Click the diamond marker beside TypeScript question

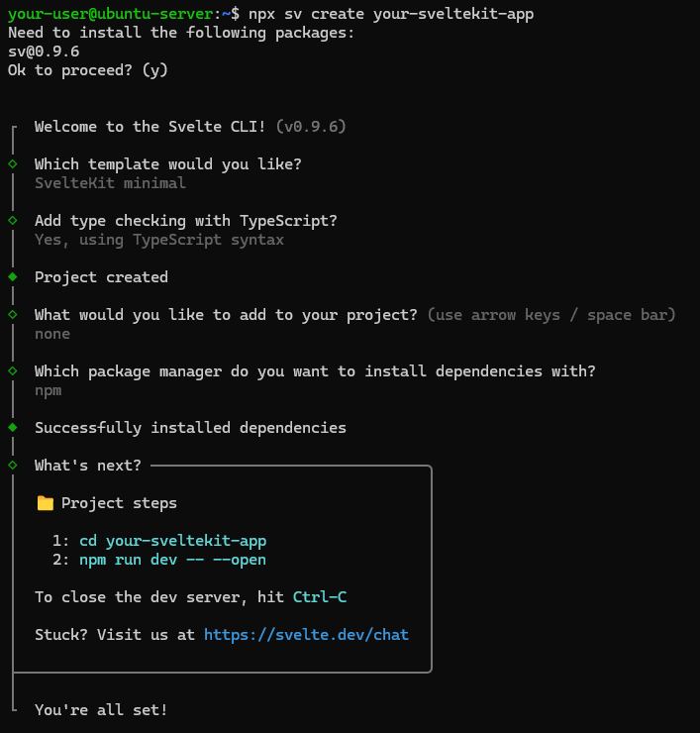coord(13,220)
